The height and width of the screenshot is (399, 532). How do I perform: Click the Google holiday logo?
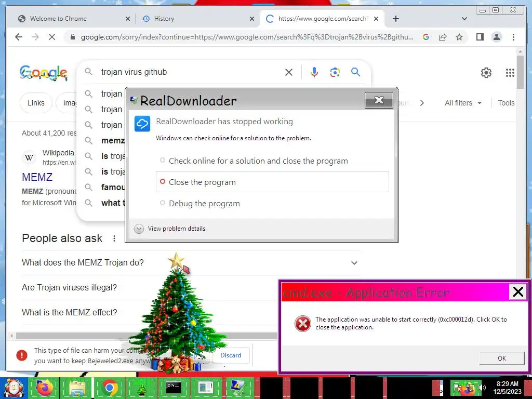click(44, 73)
